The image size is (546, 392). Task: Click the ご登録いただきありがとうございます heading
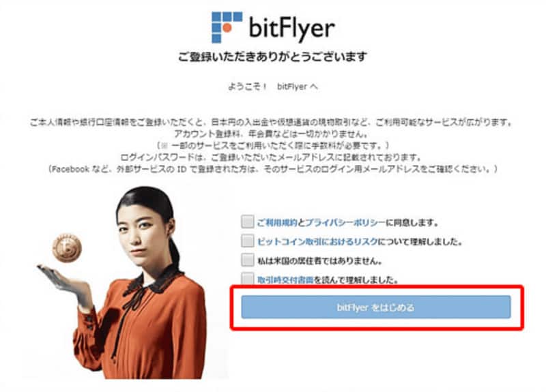point(272,57)
